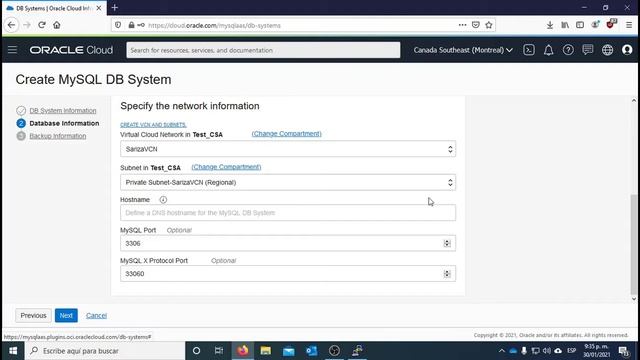The width and height of the screenshot is (640, 360).
Task: Click Change Compartment for Subnet
Action: [x=226, y=167]
